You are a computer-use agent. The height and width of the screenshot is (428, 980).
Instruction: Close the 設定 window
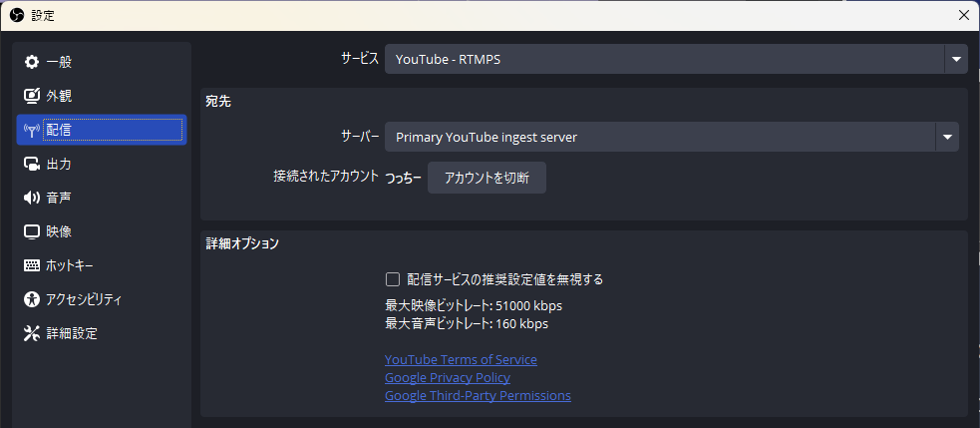click(964, 16)
